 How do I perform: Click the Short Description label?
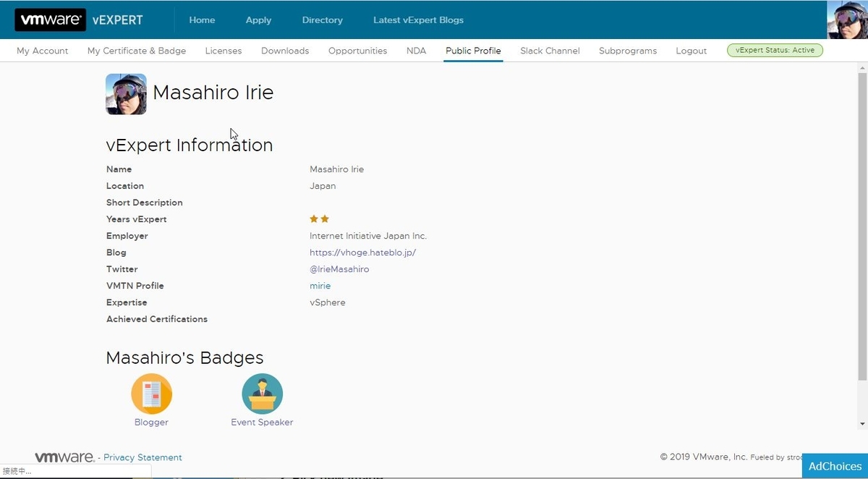(x=145, y=203)
